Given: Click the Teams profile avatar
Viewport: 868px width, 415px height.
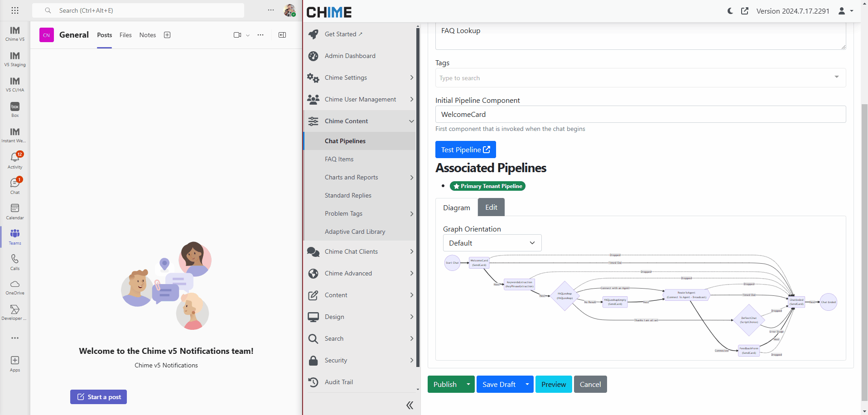Looking at the screenshot, I should pyautogui.click(x=289, y=10).
